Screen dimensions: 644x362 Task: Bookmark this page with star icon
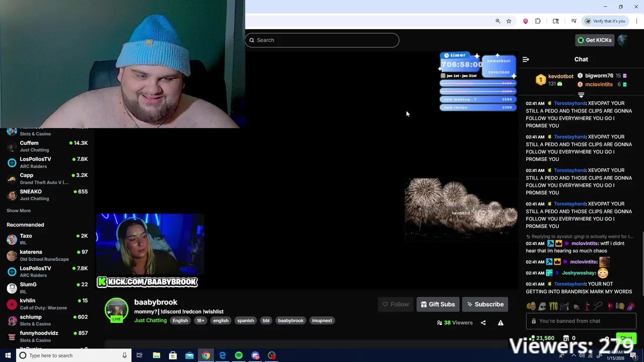pyautogui.click(x=509, y=21)
